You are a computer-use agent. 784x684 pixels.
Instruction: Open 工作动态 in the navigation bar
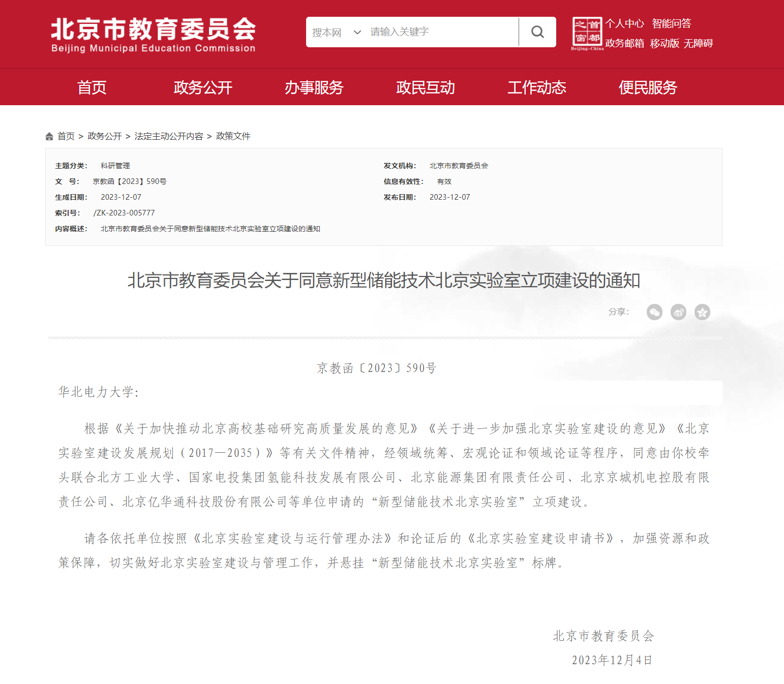(536, 87)
